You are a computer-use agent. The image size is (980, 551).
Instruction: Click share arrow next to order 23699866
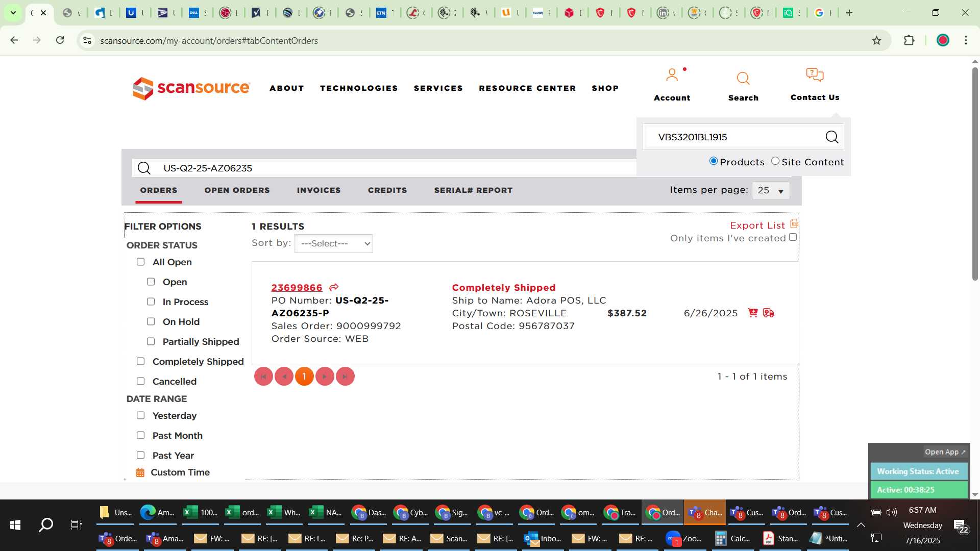(334, 287)
